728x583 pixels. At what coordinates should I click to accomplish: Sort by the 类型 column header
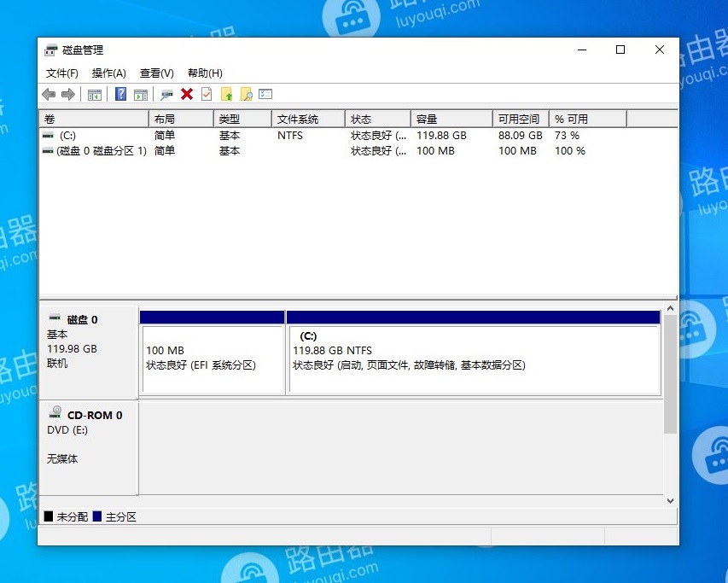pos(243,120)
